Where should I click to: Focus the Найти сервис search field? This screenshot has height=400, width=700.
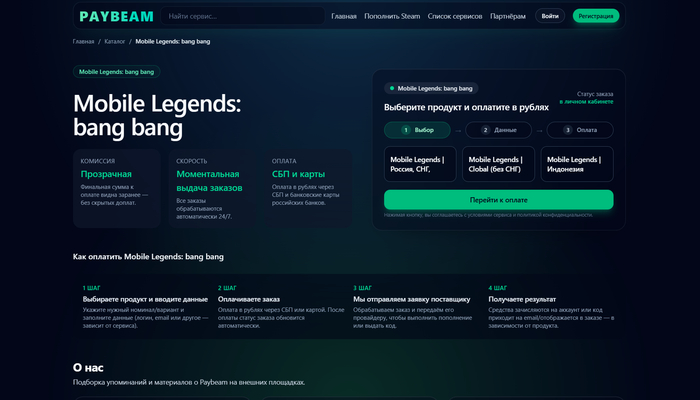point(242,16)
